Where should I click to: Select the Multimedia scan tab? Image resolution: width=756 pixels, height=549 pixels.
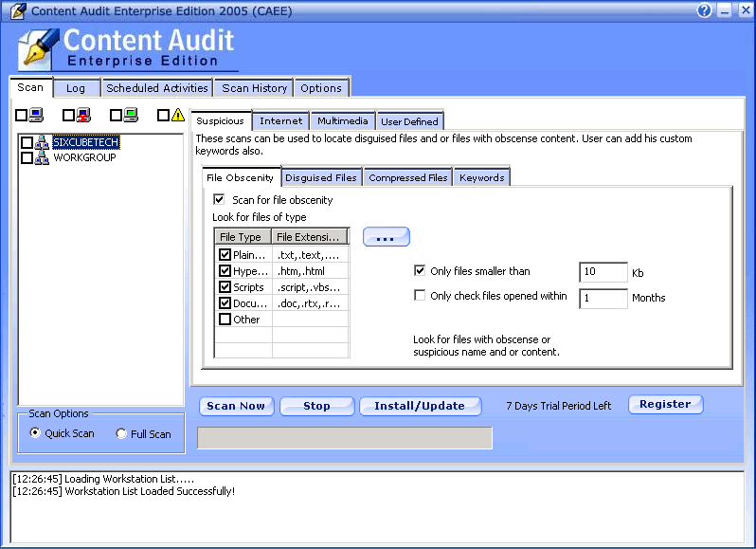343,121
